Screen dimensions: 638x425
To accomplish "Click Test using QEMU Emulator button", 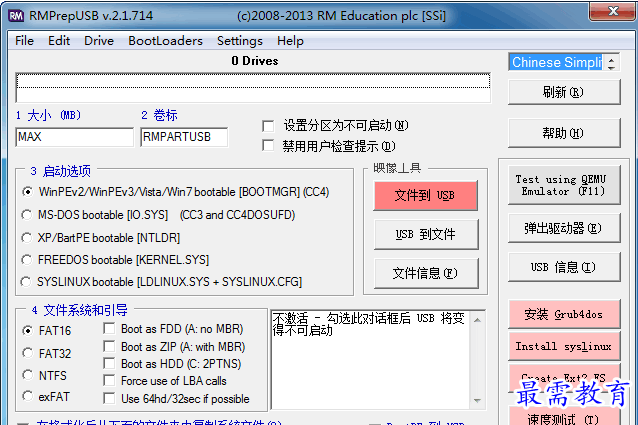I will 564,185.
